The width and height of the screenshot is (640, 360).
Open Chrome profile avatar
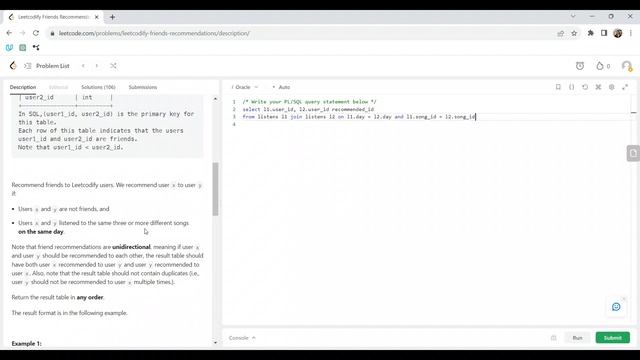click(618, 33)
